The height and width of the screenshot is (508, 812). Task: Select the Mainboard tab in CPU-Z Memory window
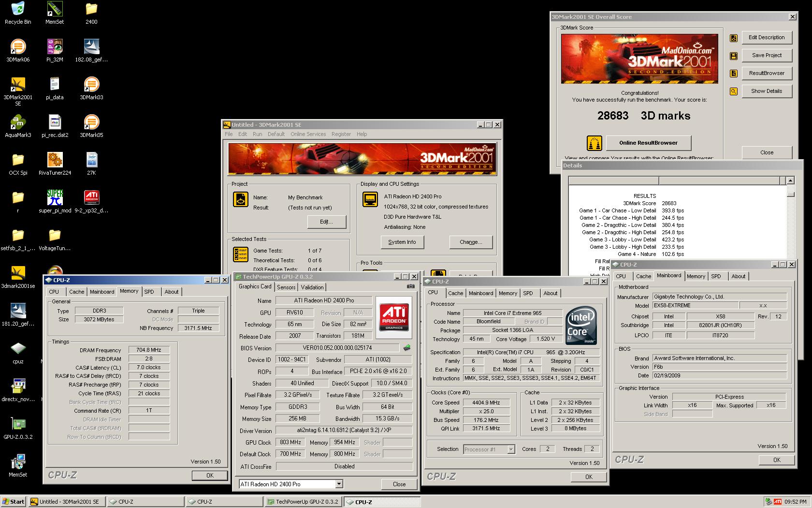pos(102,292)
